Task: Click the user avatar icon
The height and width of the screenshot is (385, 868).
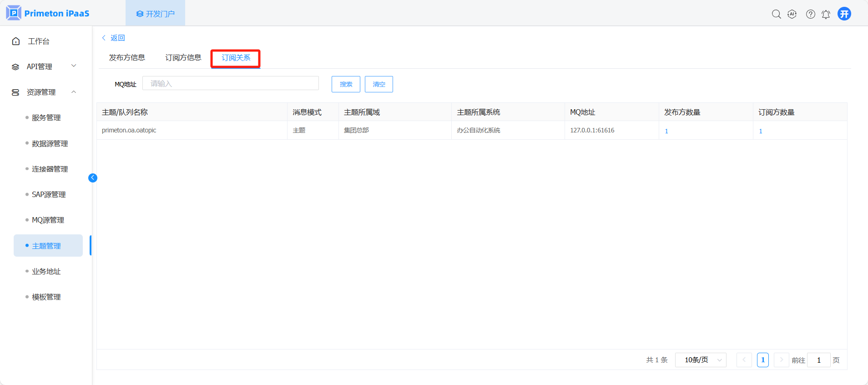Action: pyautogui.click(x=844, y=14)
